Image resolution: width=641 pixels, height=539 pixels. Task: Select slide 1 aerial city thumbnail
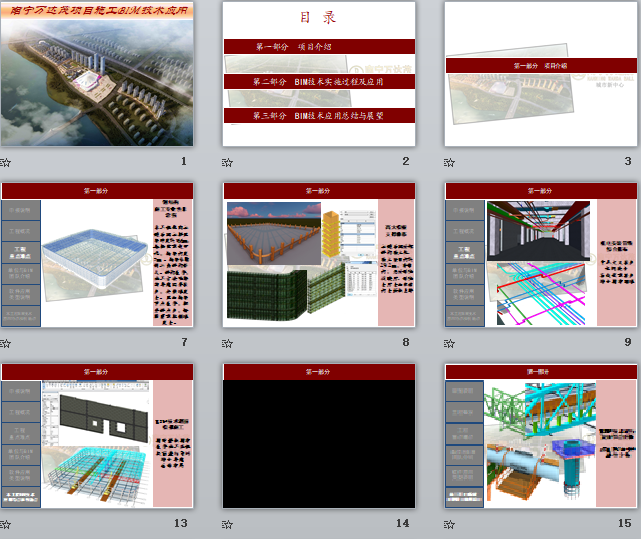(x=97, y=74)
